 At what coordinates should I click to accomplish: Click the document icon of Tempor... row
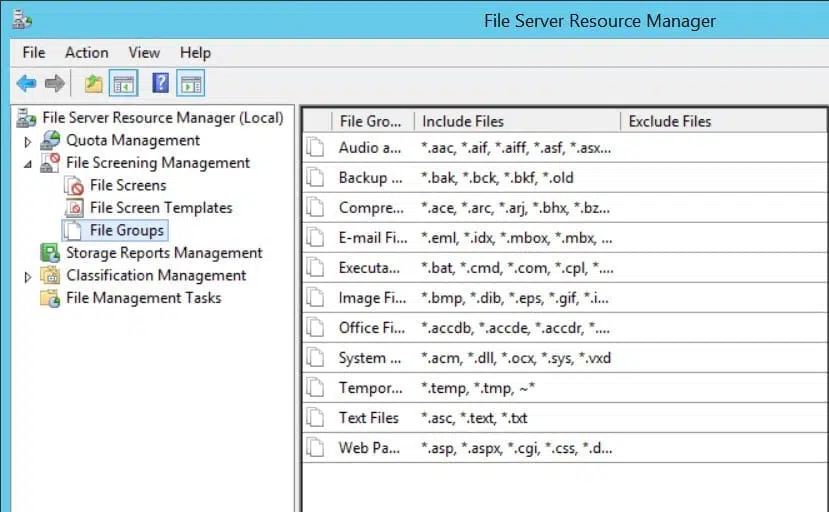[316, 388]
